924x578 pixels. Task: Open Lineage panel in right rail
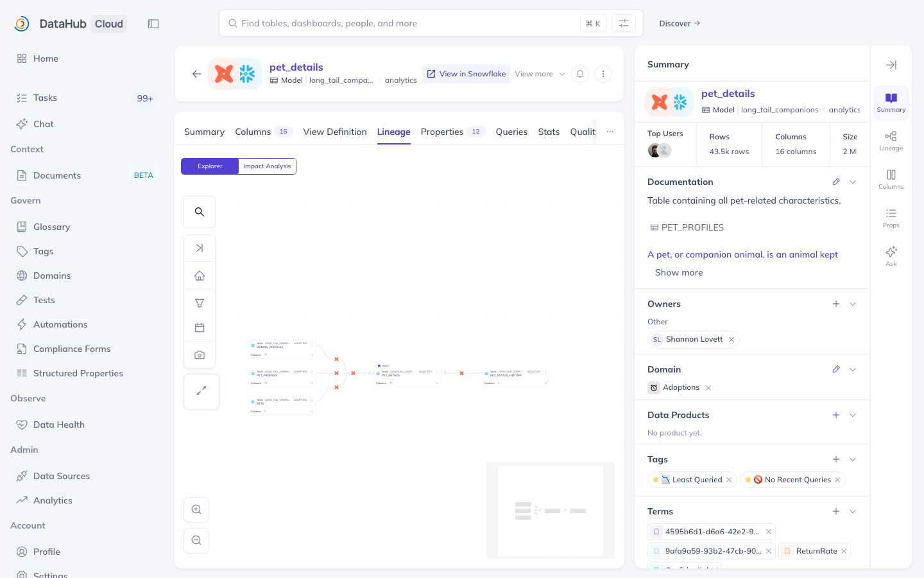891,141
